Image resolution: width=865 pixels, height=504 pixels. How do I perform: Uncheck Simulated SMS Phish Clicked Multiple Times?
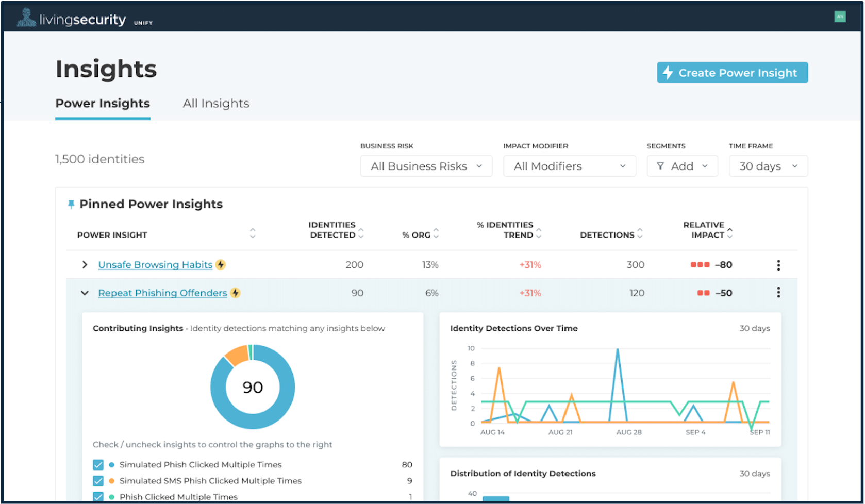tap(98, 480)
